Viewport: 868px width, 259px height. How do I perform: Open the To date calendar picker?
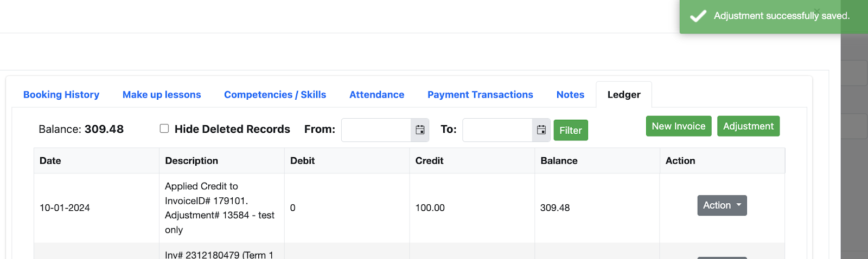[541, 130]
